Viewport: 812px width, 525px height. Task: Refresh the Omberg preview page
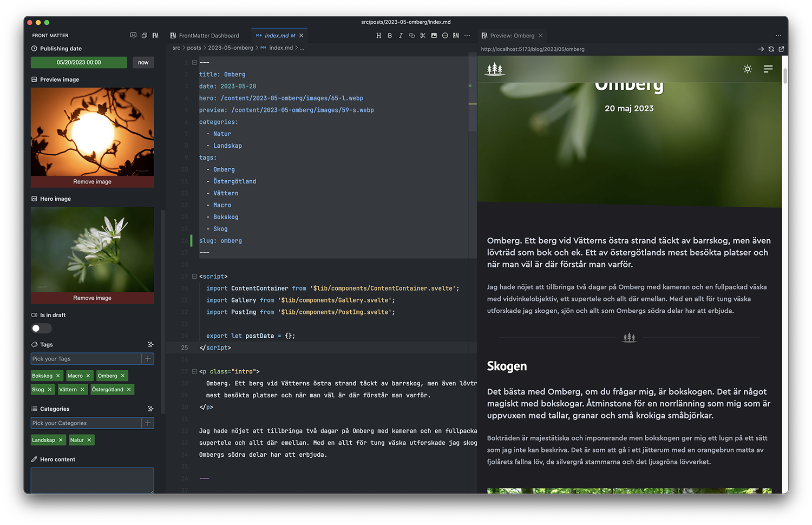pyautogui.click(x=771, y=49)
